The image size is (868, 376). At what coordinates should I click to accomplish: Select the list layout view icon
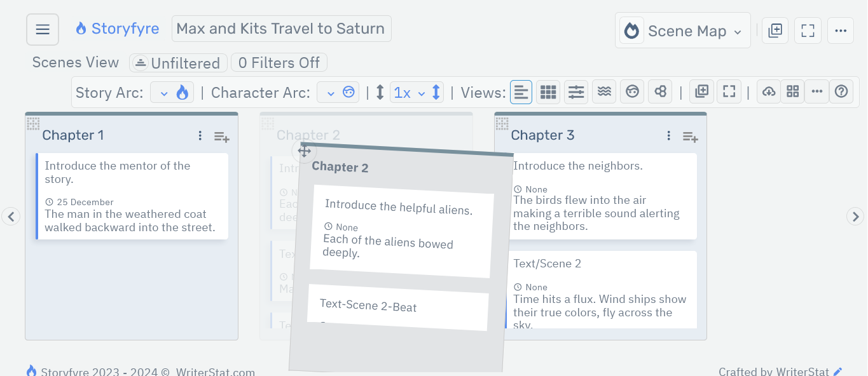click(x=521, y=91)
